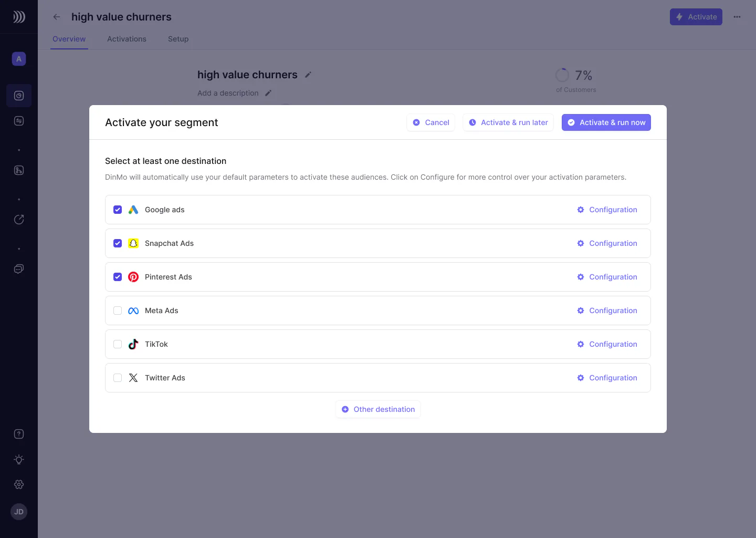Open the JD user avatar
The width and height of the screenshot is (756, 538).
(19, 512)
